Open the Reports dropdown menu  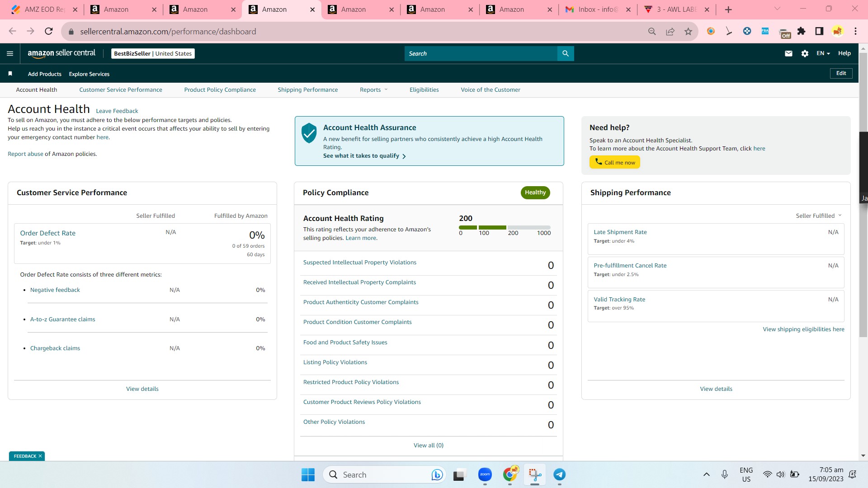point(373,89)
